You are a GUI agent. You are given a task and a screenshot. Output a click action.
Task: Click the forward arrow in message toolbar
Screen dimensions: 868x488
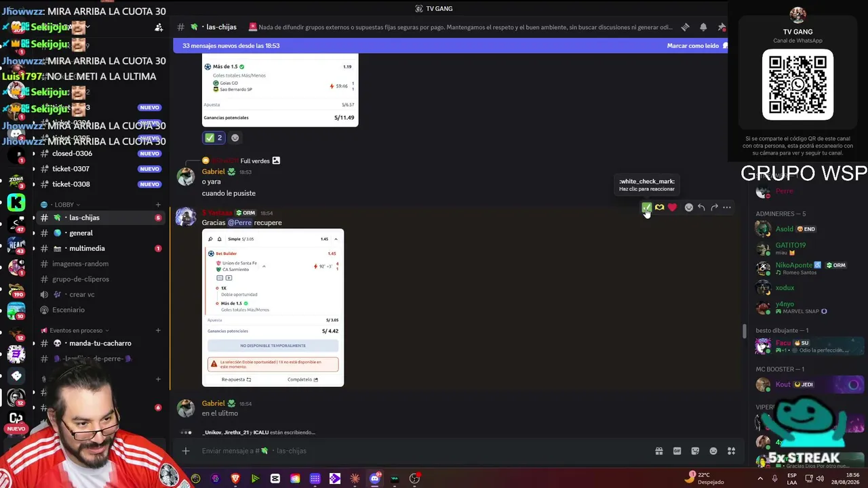pyautogui.click(x=714, y=207)
